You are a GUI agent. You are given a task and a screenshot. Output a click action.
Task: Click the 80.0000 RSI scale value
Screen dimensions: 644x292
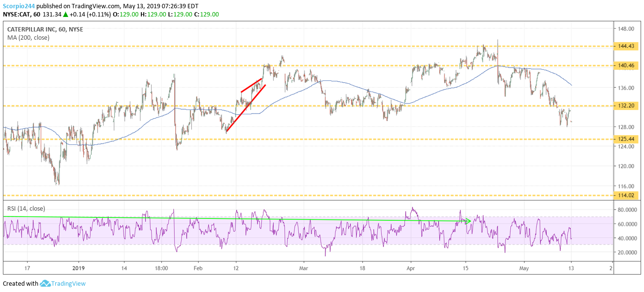[628, 210]
